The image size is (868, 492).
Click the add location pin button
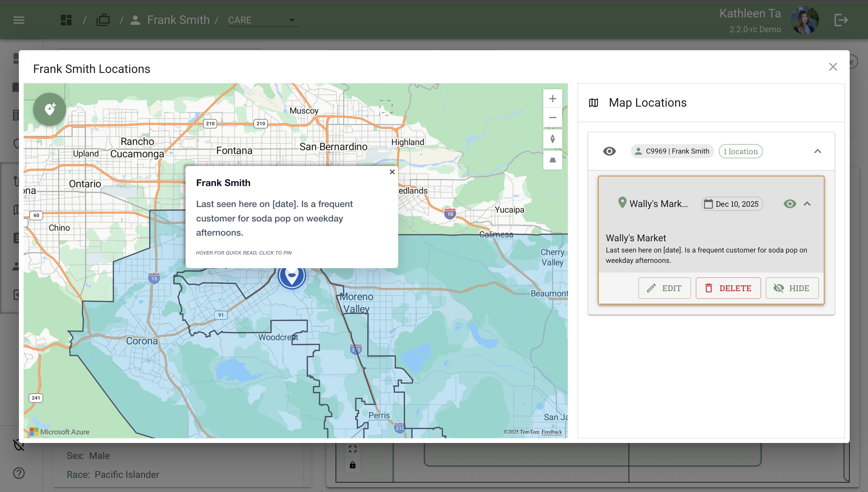50,109
